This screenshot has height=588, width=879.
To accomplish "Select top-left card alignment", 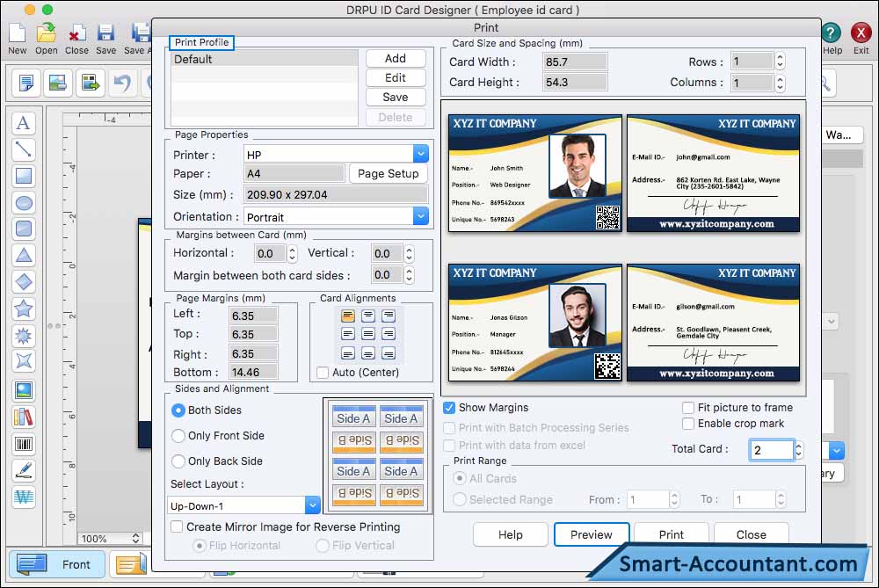I will coord(347,316).
